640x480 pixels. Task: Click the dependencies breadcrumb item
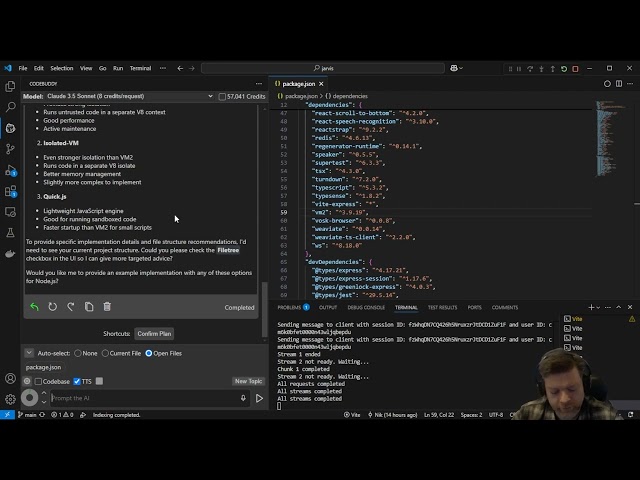(347, 96)
